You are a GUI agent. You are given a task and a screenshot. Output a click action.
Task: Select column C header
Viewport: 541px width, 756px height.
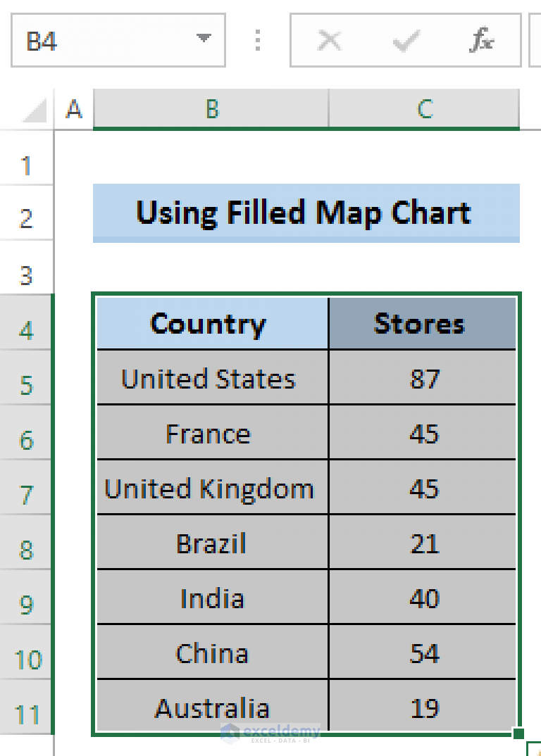(423, 109)
